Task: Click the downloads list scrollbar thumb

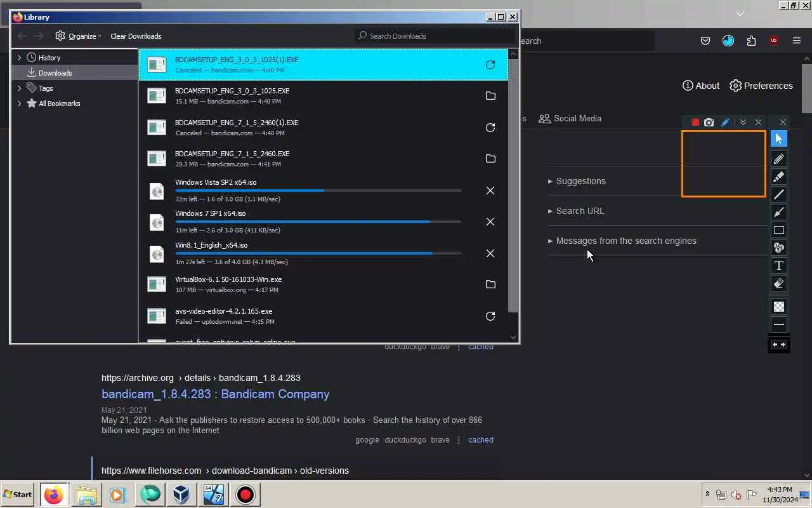Action: tap(513, 186)
